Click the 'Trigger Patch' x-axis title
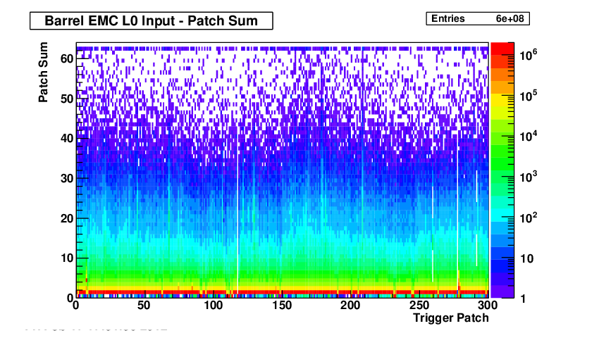Screen dimensions: 599x364 click(x=451, y=318)
